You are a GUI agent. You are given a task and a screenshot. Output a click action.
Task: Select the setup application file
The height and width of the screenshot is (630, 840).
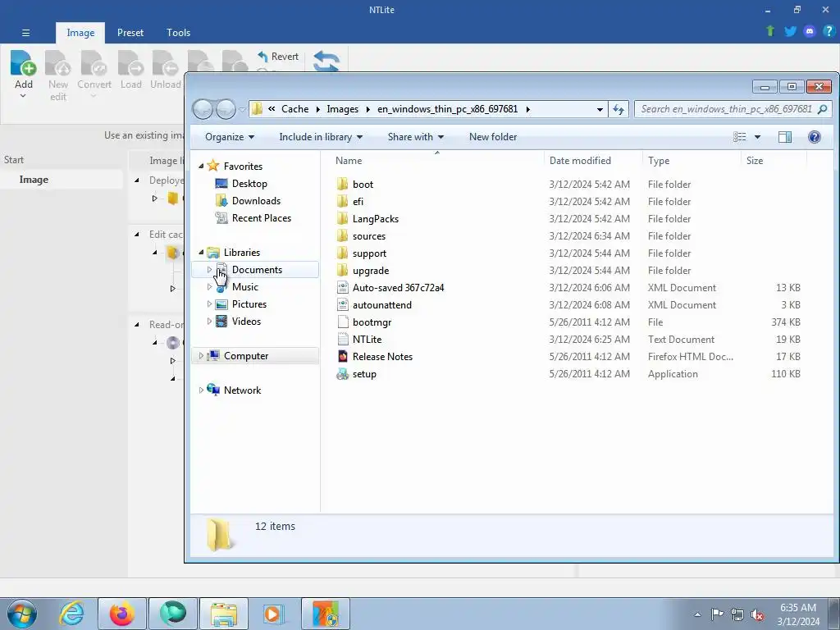point(364,374)
